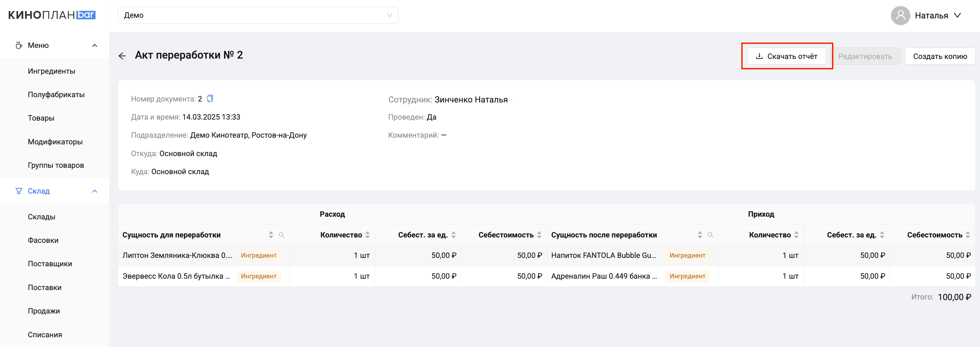Open Поставки in sidebar

point(45,287)
